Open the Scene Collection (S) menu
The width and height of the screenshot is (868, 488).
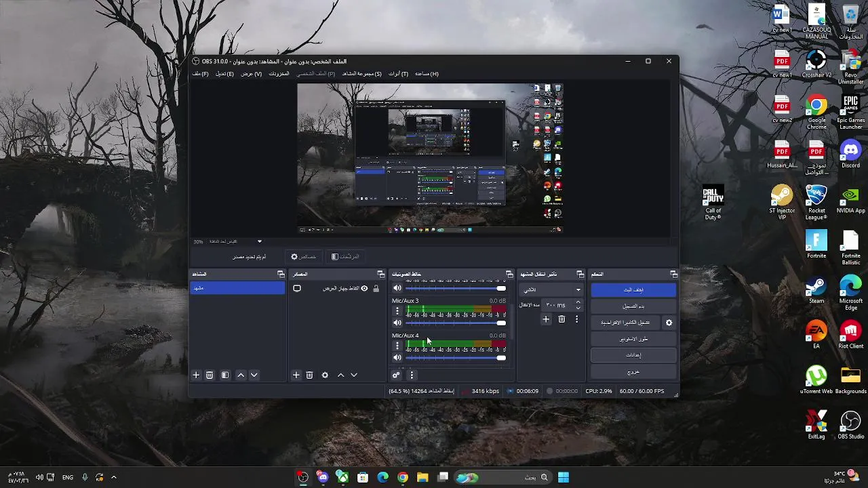(x=361, y=73)
